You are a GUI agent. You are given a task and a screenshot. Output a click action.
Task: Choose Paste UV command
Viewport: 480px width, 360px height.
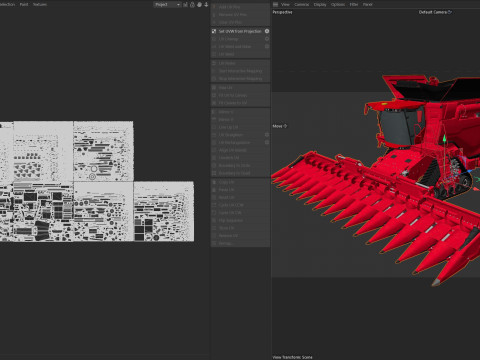[240, 190]
